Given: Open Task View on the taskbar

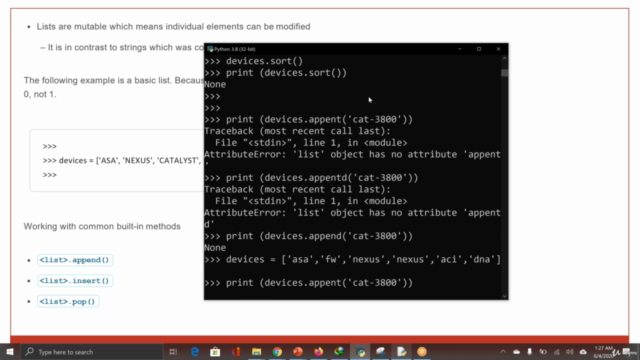Looking at the screenshot, I should [x=173, y=351].
